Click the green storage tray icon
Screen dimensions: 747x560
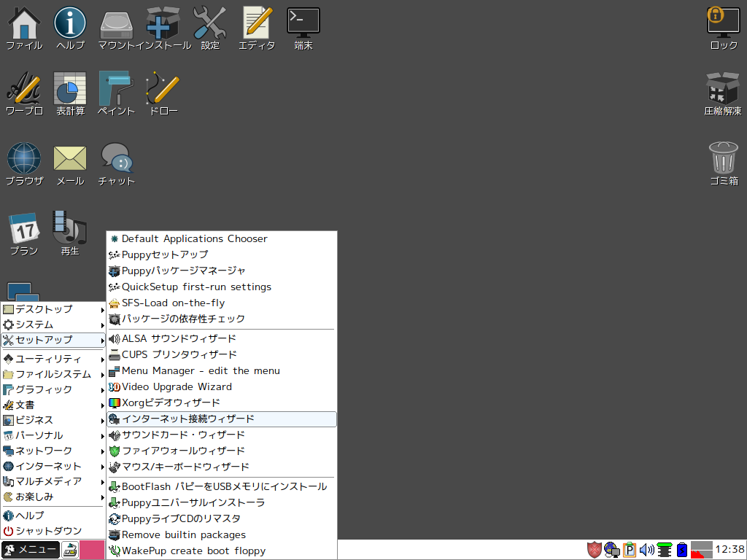coord(665,550)
